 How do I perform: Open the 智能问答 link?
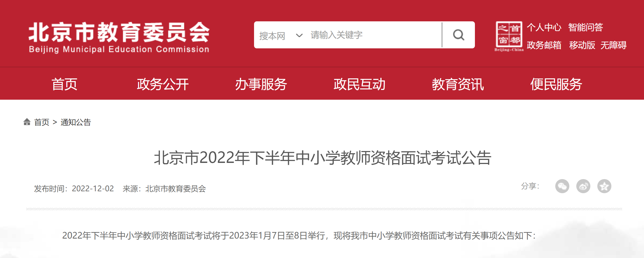coord(585,27)
